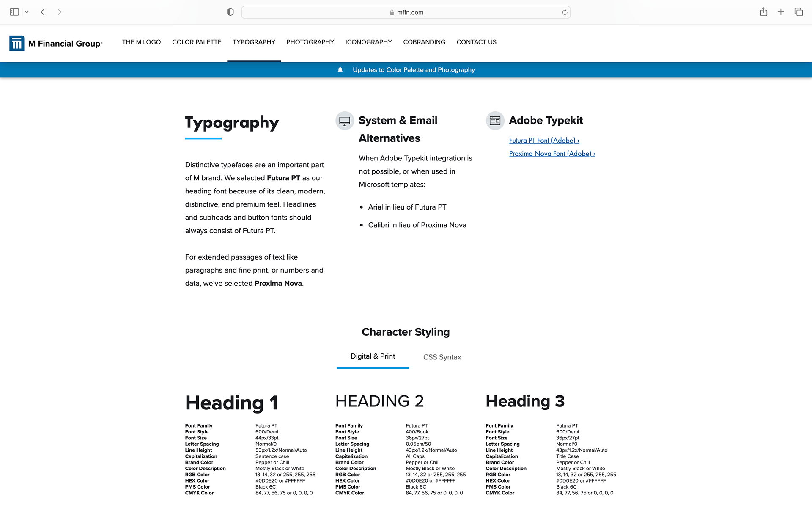Open the privacy shield icon
The height and width of the screenshot is (508, 812).
click(230, 12)
